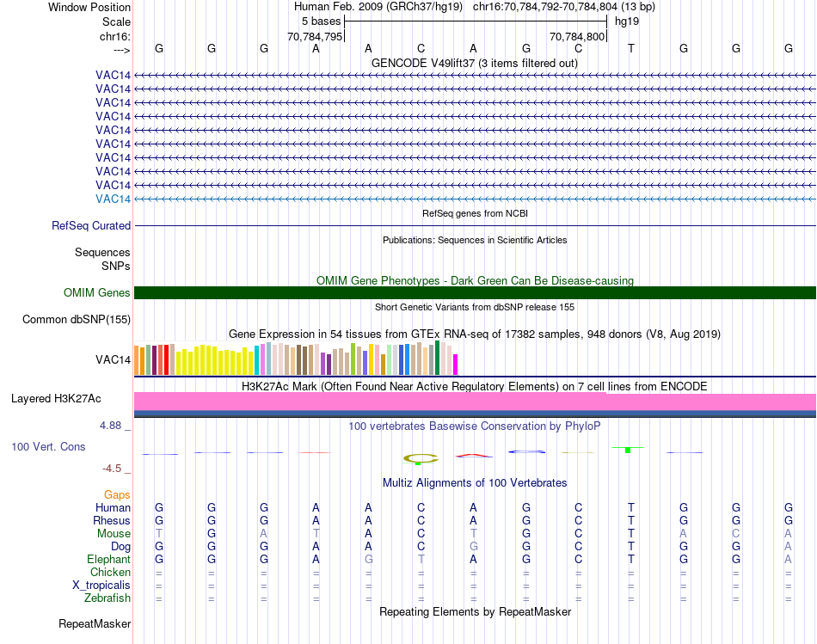
Task: Open the topmost VAC14 GENCODE transcript label
Action: pos(113,75)
